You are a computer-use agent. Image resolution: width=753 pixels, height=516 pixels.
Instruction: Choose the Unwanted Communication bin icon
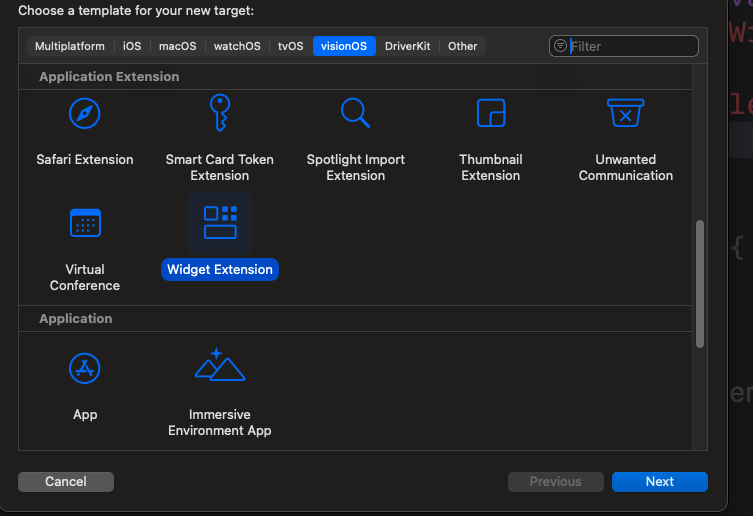(x=625, y=113)
